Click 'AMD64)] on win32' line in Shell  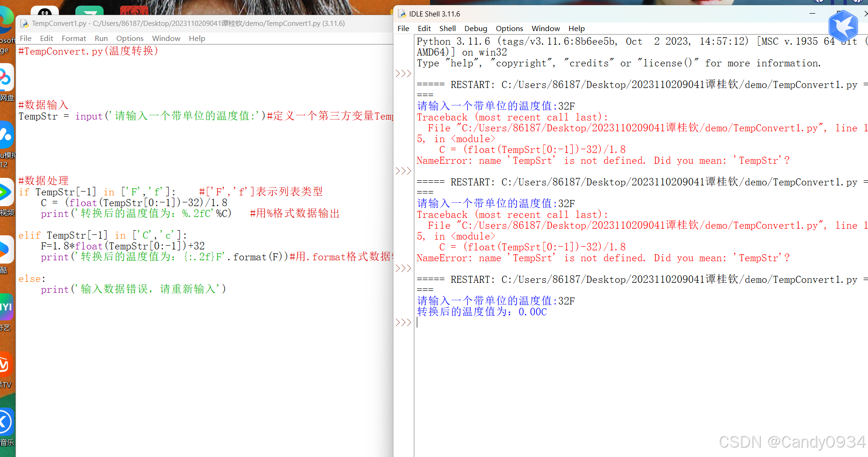point(462,52)
